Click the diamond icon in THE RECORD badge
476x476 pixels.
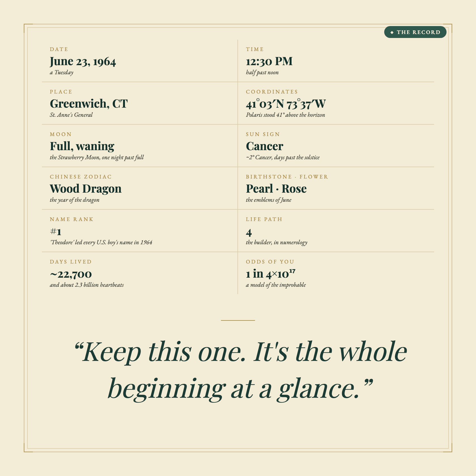point(392,32)
